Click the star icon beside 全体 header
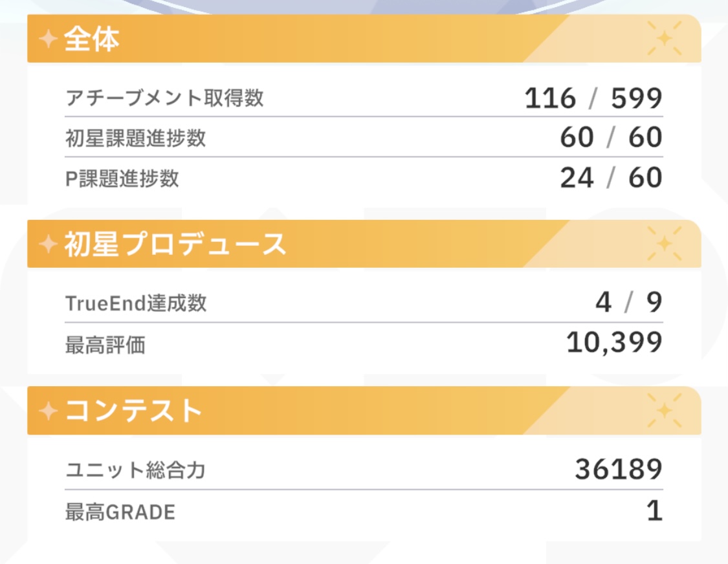The height and width of the screenshot is (564, 728). tap(48, 40)
